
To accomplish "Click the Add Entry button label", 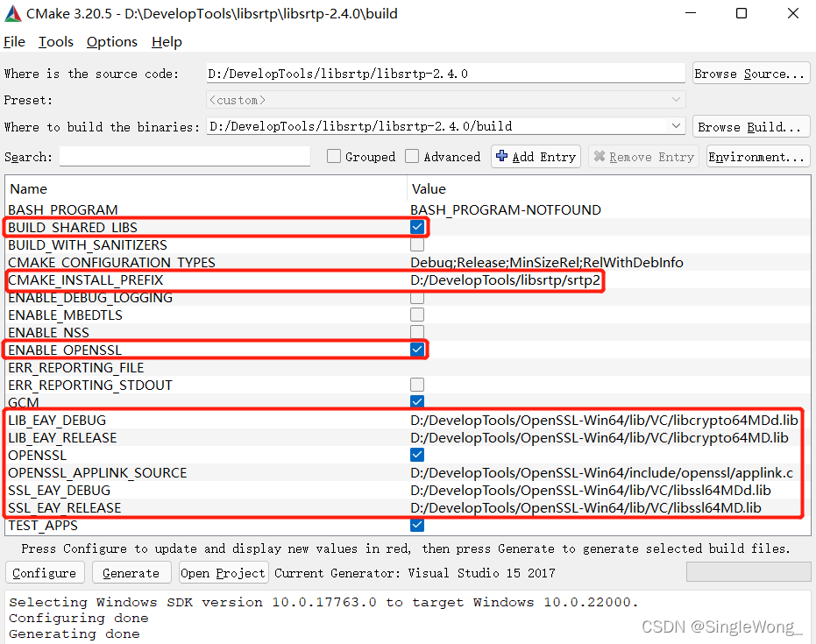I will click(543, 157).
